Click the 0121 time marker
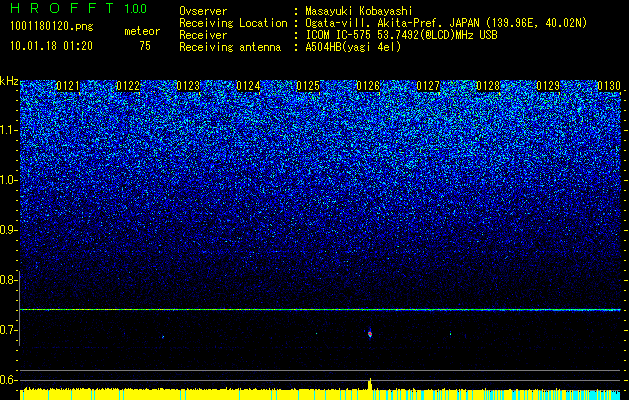Image resolution: width=629 pixels, height=400 pixels. [68, 86]
